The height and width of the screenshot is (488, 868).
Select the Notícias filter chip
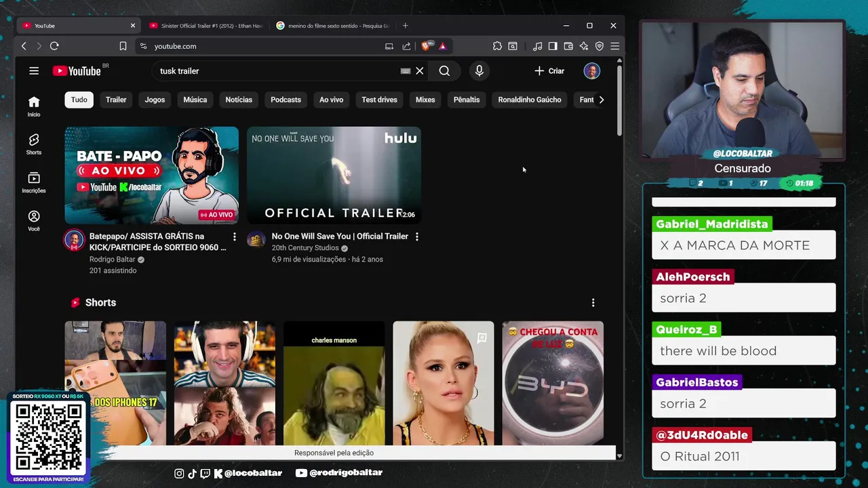(x=239, y=100)
